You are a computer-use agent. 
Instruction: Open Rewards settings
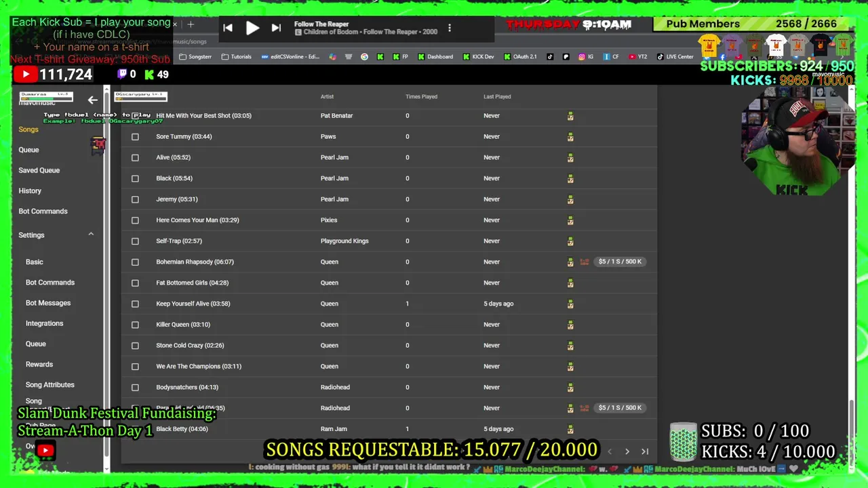click(x=39, y=365)
